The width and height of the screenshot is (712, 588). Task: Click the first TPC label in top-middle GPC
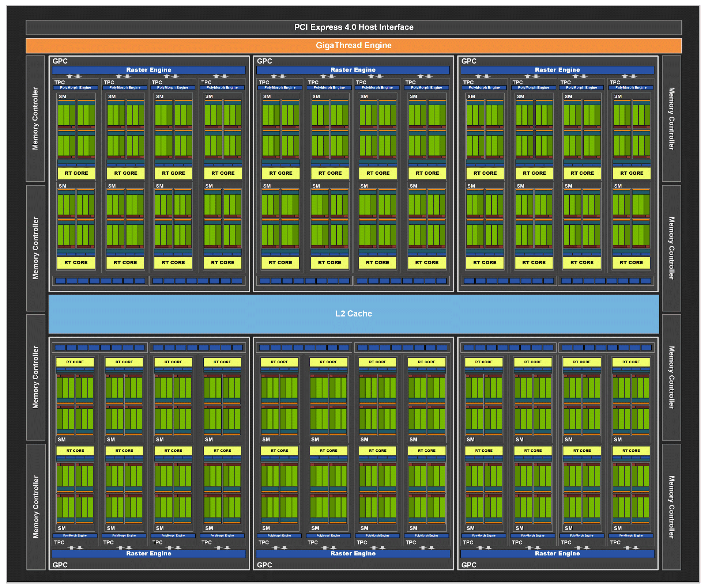(x=264, y=83)
